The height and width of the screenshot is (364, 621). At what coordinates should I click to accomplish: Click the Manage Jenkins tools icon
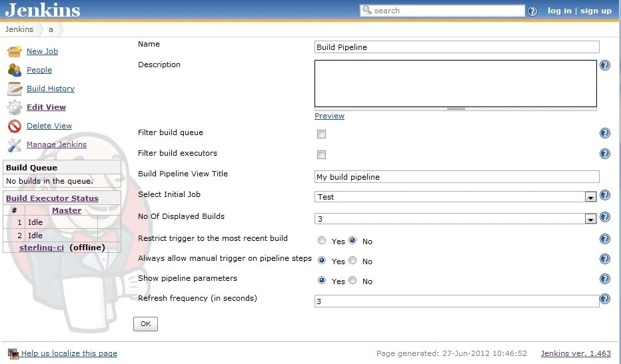pos(14,145)
